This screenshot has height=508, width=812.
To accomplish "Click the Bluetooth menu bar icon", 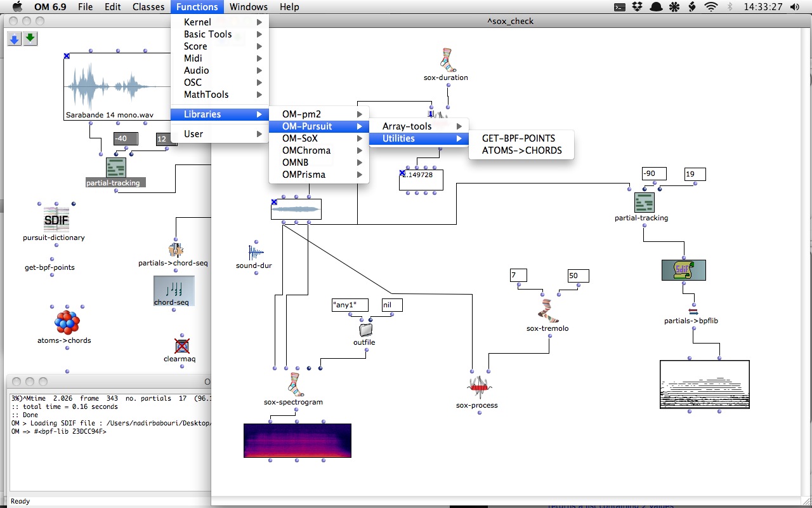I will point(730,7).
